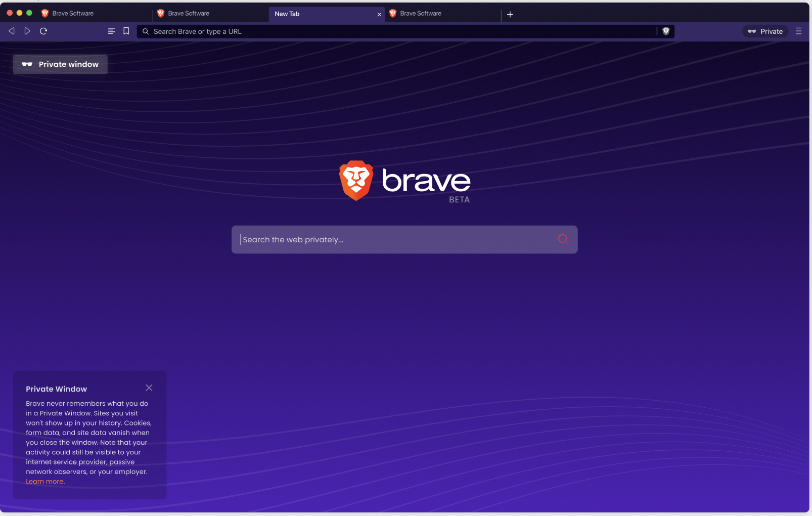This screenshot has width=812, height=516.
Task: Click the sunglasses icon in the Private badge
Action: tap(753, 31)
